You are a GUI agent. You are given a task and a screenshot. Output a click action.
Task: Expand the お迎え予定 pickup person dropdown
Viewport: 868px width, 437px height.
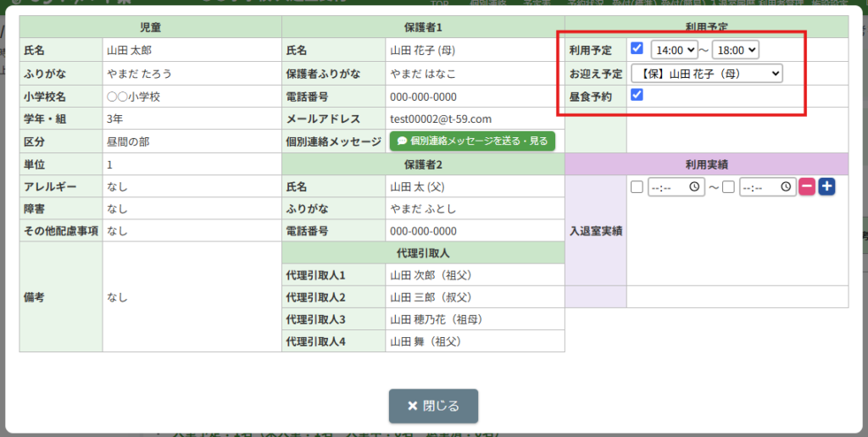707,74
